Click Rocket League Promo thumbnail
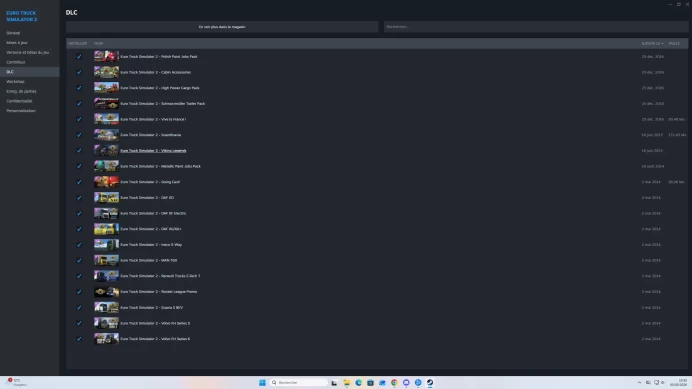The width and height of the screenshot is (692, 389). 106,291
